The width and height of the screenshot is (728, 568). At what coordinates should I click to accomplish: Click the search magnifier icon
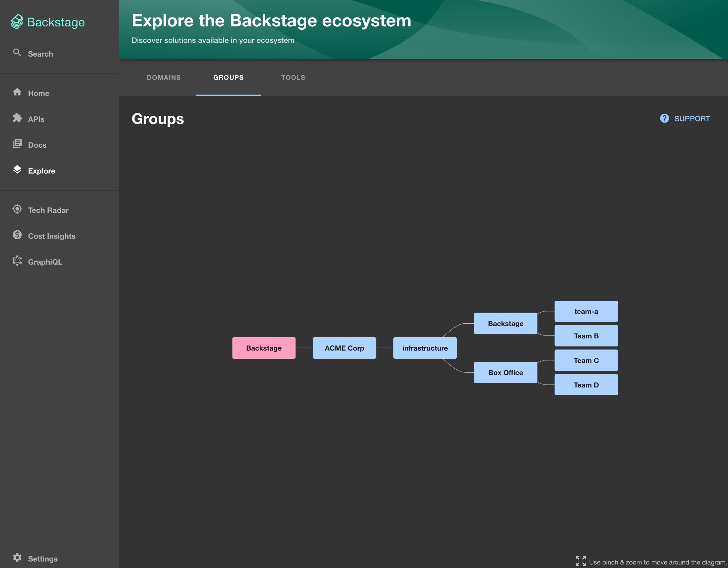pos(17,53)
